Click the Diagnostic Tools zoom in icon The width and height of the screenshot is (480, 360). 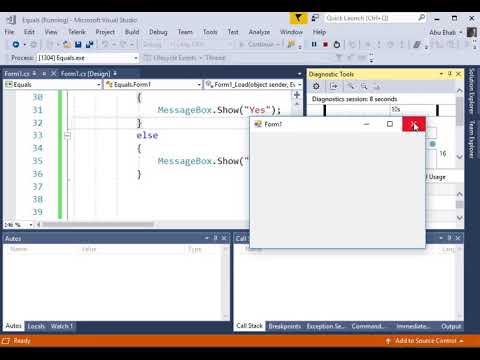pyautogui.click(x=351, y=87)
